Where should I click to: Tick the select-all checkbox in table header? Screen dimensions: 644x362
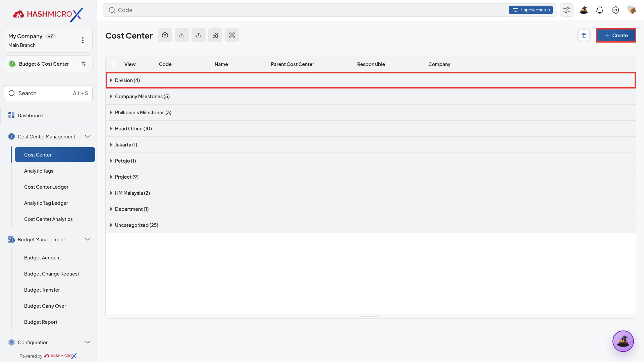point(114,64)
